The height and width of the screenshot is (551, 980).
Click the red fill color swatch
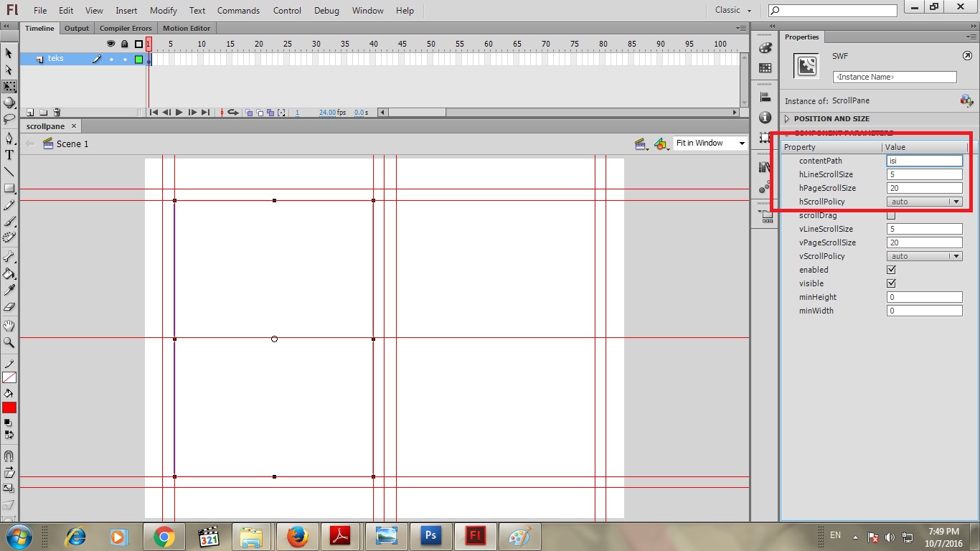coord(9,408)
